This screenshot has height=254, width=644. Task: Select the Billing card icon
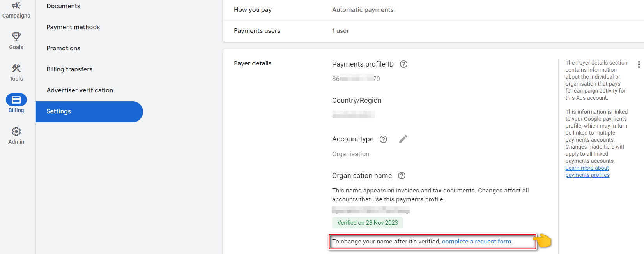click(16, 100)
